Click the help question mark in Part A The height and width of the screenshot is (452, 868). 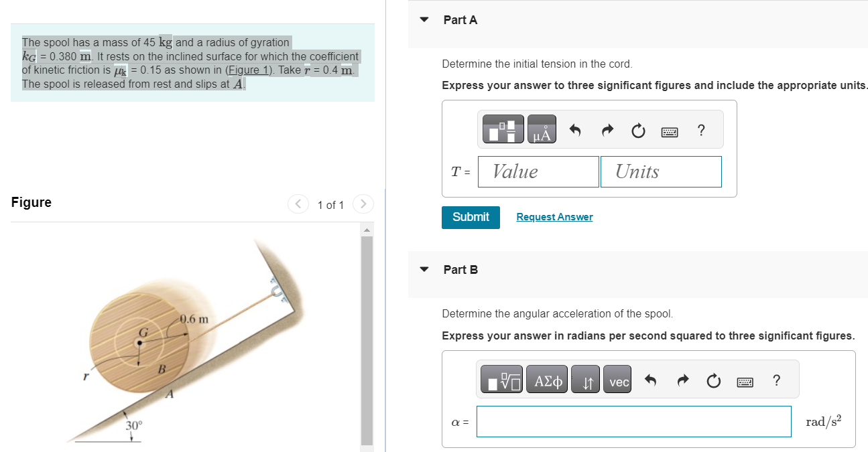pos(701,130)
